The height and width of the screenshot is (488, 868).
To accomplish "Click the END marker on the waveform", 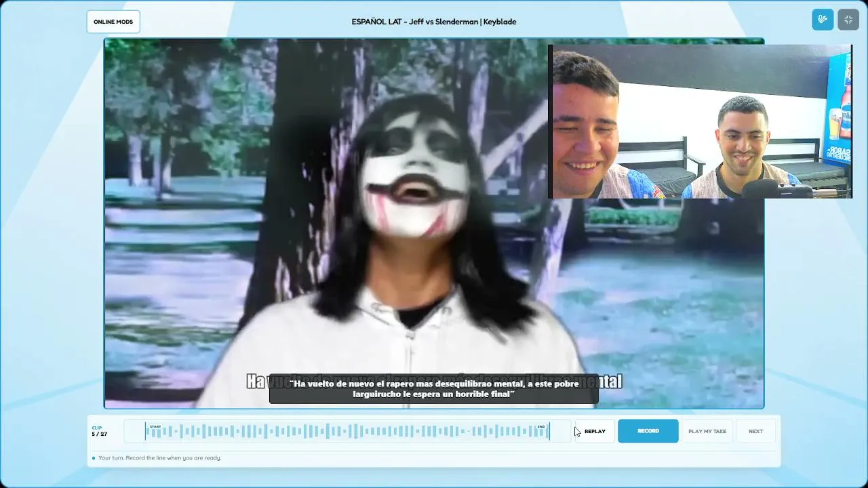I will point(540,426).
